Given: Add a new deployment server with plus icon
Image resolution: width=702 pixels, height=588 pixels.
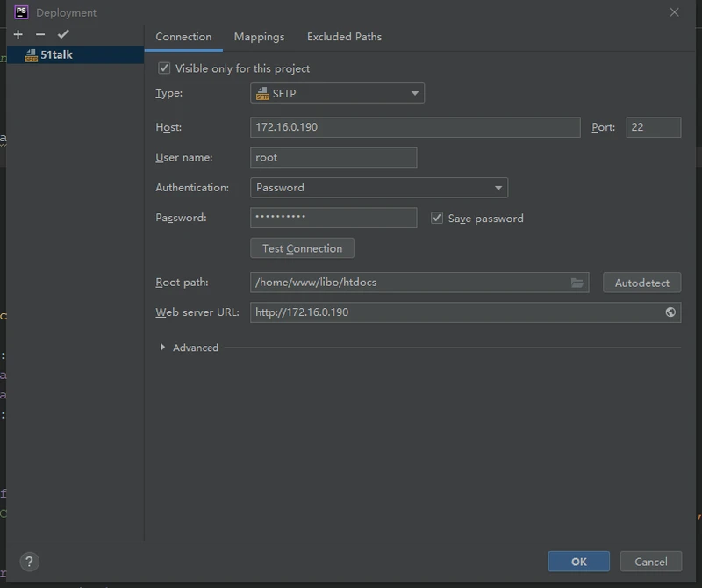Looking at the screenshot, I should [18, 34].
